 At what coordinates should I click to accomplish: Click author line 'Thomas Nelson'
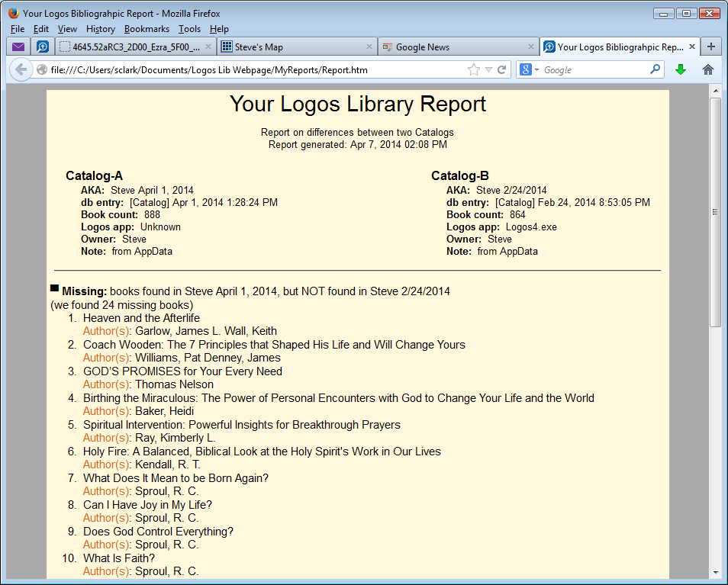click(148, 384)
